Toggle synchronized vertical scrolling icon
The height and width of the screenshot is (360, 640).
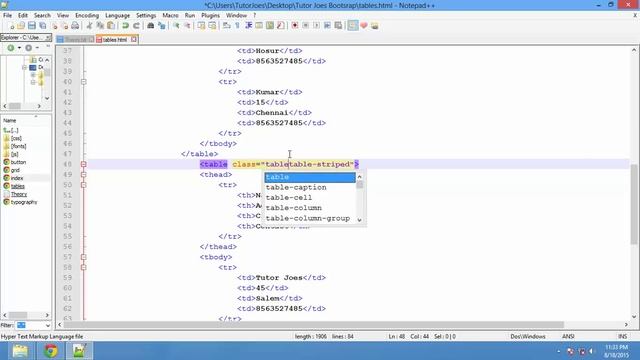point(201,26)
